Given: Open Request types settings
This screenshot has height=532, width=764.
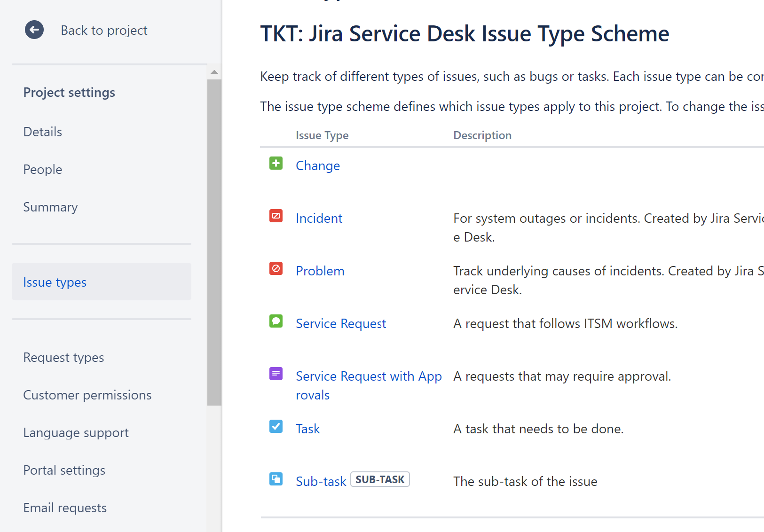Looking at the screenshot, I should click(x=63, y=358).
